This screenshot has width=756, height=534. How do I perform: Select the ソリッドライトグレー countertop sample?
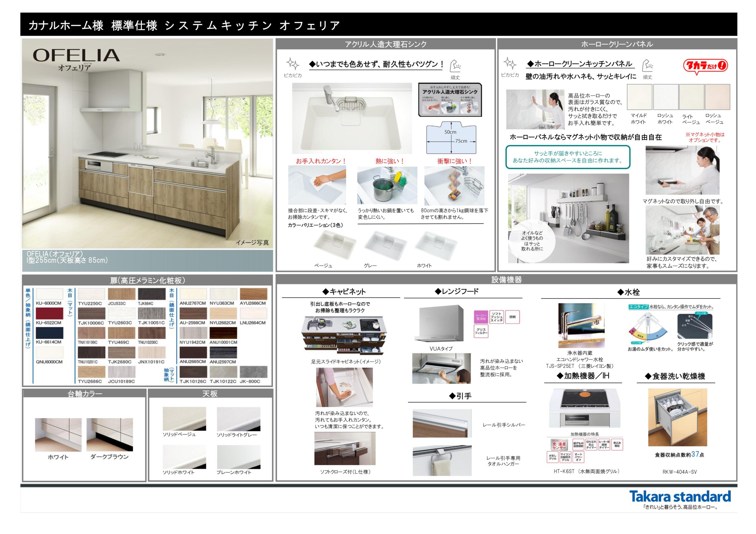238,419
